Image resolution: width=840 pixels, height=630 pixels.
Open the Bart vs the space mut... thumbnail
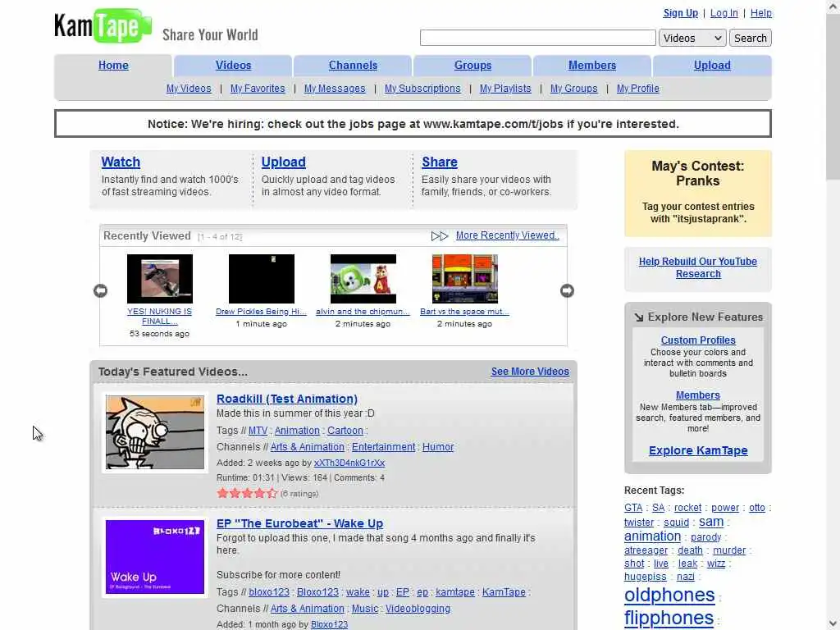coord(465,279)
